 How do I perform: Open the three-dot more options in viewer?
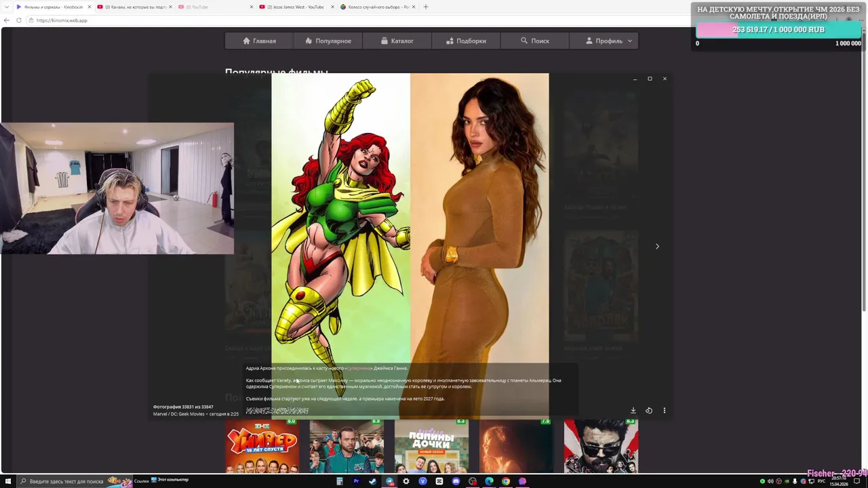[665, 410]
